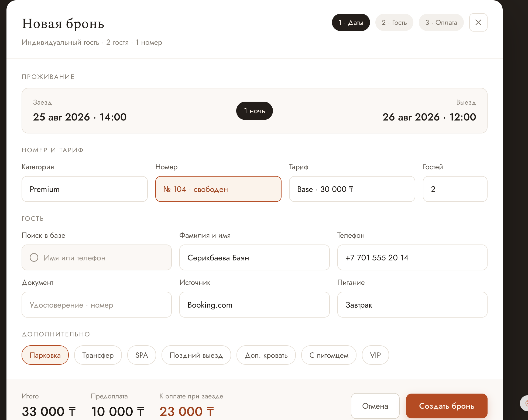Switch to step 1 · Даты

pos(351,22)
